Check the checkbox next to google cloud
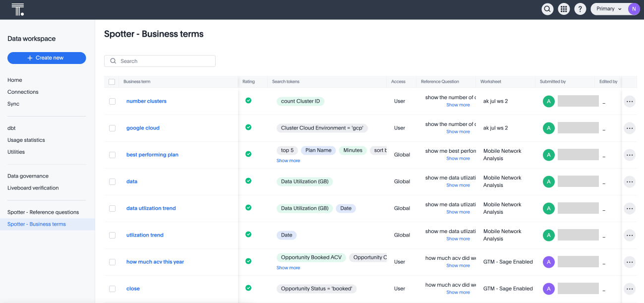Viewport: 644px width, 303px height. [x=112, y=128]
